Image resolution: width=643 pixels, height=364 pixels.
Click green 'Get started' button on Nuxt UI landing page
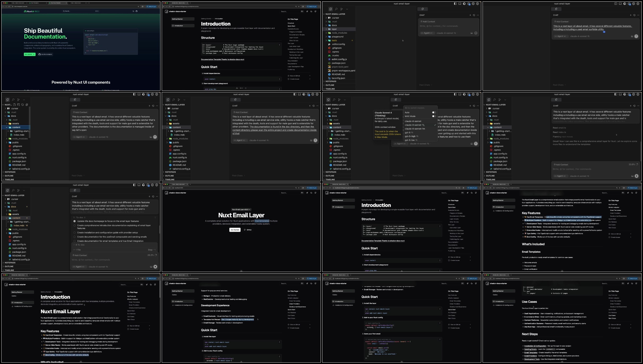coord(29,54)
